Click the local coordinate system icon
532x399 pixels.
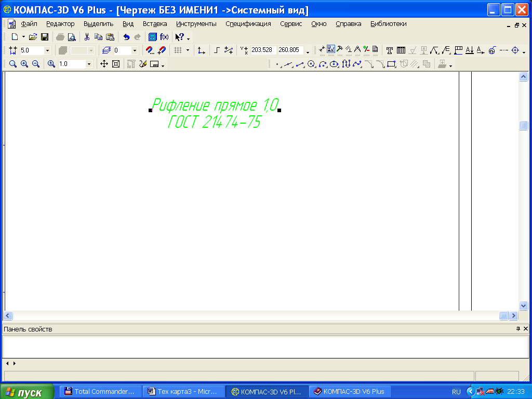pos(202,50)
